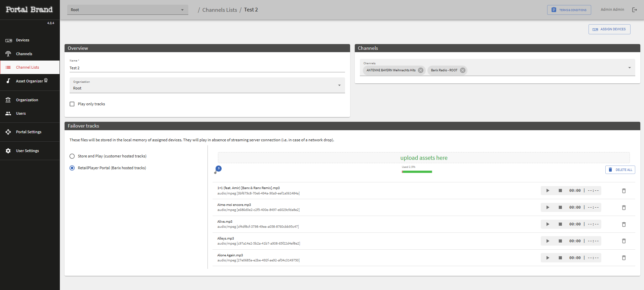Click the ASSIGN DEVICES button

(609, 29)
